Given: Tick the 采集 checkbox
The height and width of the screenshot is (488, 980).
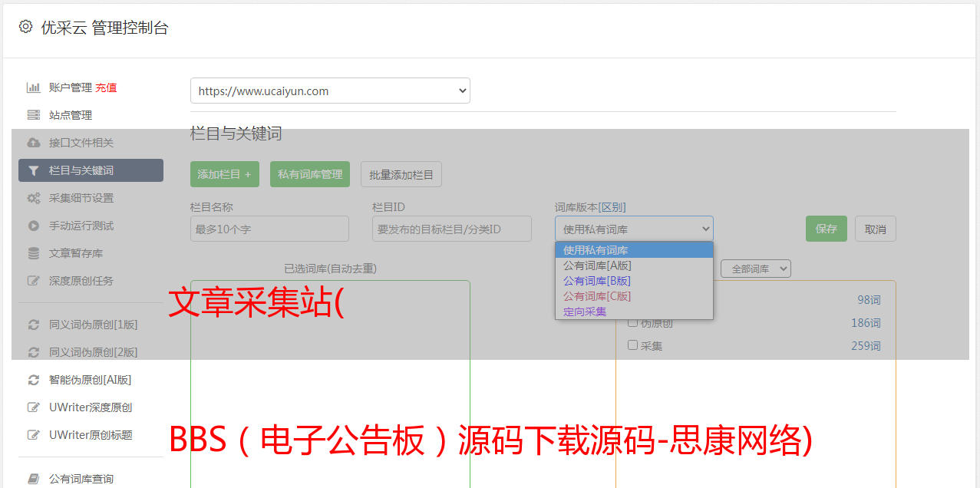Looking at the screenshot, I should point(633,345).
